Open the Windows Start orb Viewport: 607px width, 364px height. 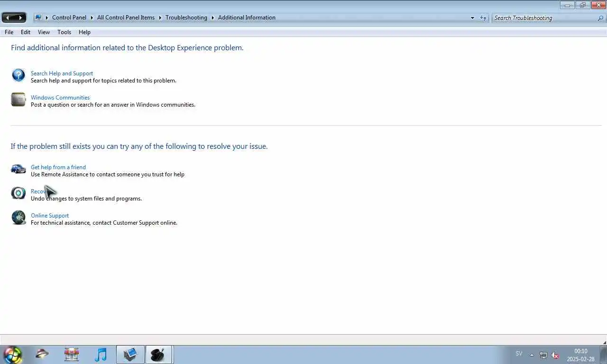12,355
